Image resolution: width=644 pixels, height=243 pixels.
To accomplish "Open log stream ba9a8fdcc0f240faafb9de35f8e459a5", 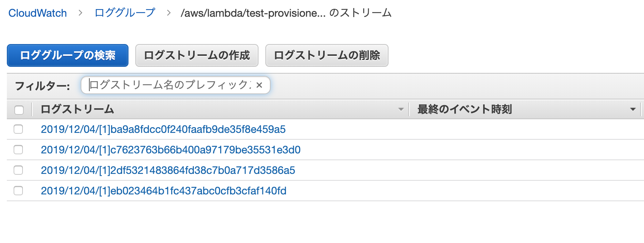I will (x=163, y=129).
